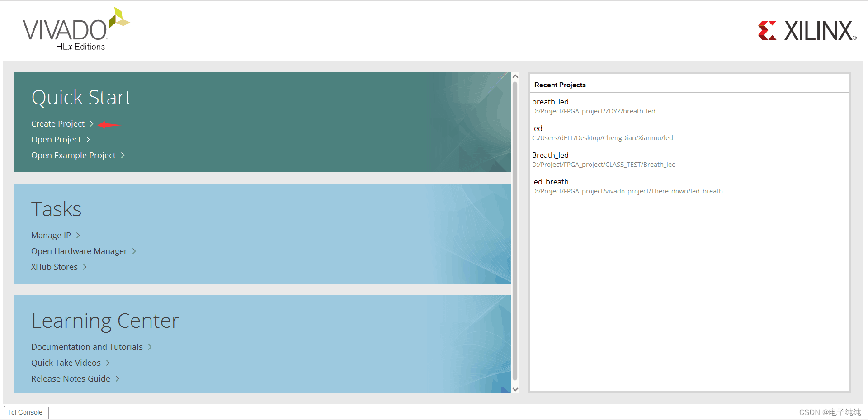
Task: Click the Xilinx logo
Action: coord(807,30)
